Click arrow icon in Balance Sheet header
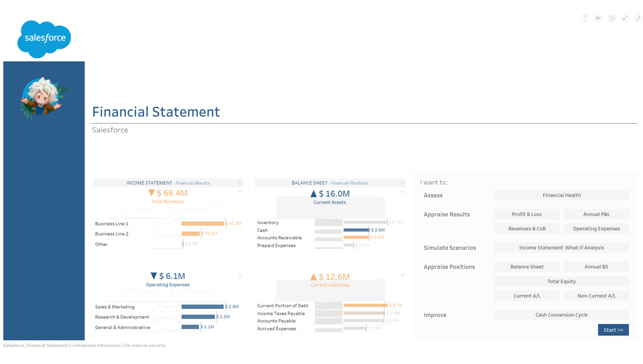 (x=402, y=183)
